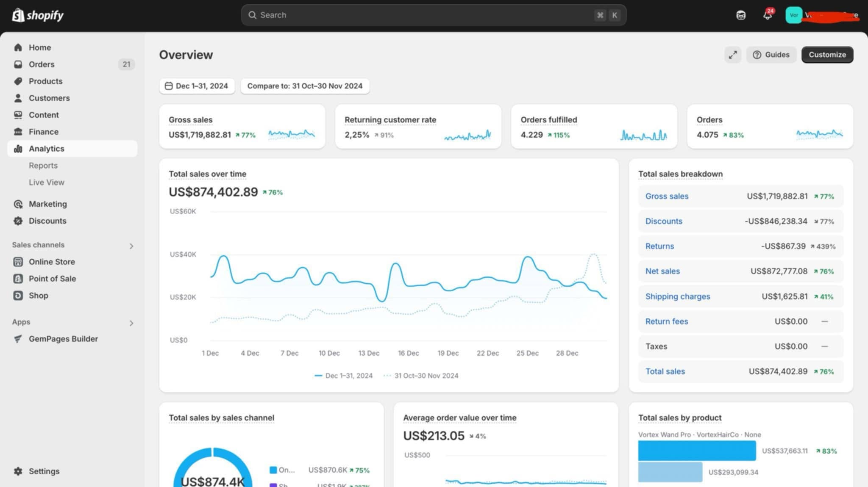This screenshot has width=868, height=487.
Task: Open the notifications bell icon
Action: point(768,15)
